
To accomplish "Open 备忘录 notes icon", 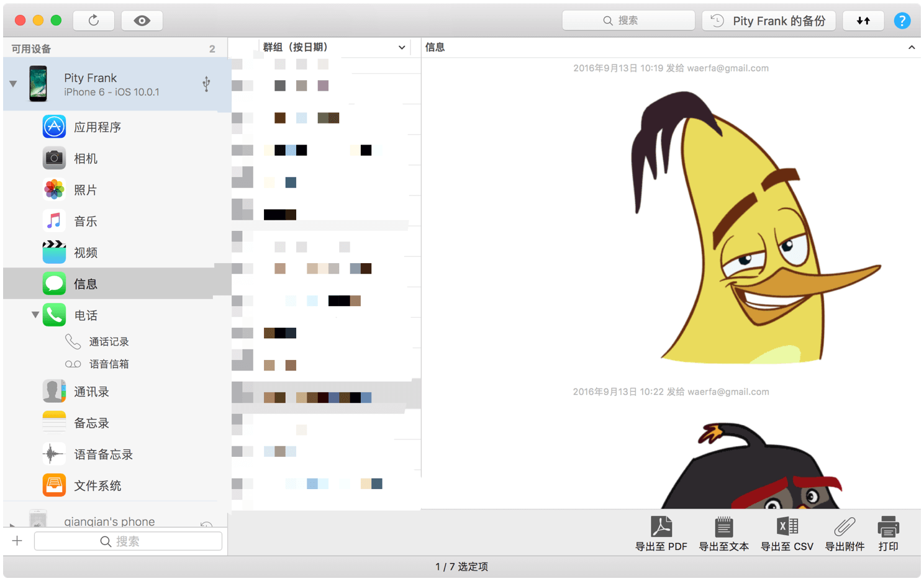I will 54,423.
